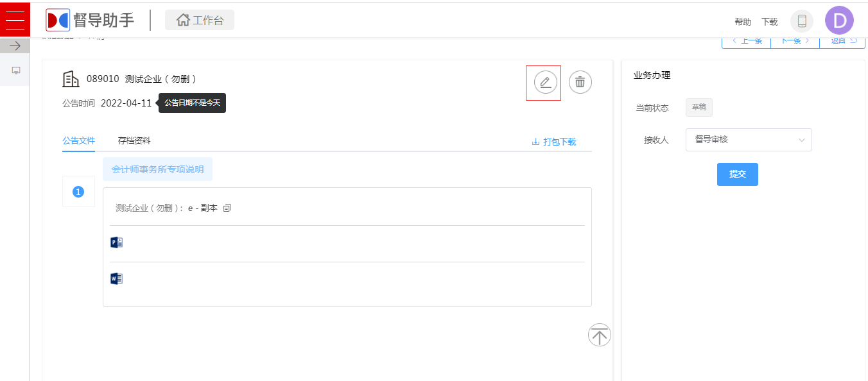This screenshot has width=868, height=381.
Task: Open the 工作台 home button
Action: 200,20
